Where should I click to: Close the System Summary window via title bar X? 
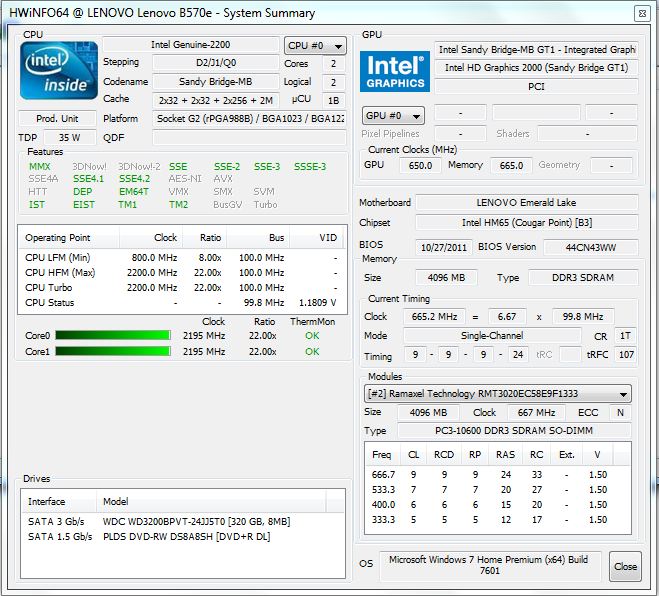642,13
